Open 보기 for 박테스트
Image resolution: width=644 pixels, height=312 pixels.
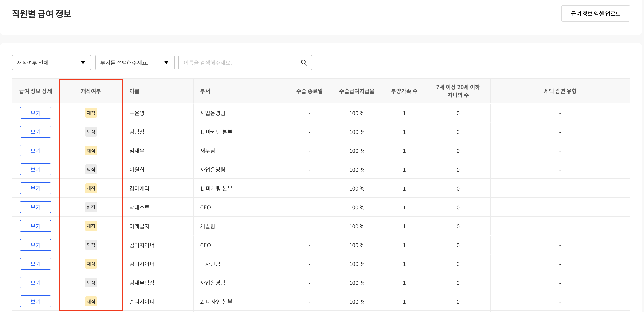(x=36, y=207)
